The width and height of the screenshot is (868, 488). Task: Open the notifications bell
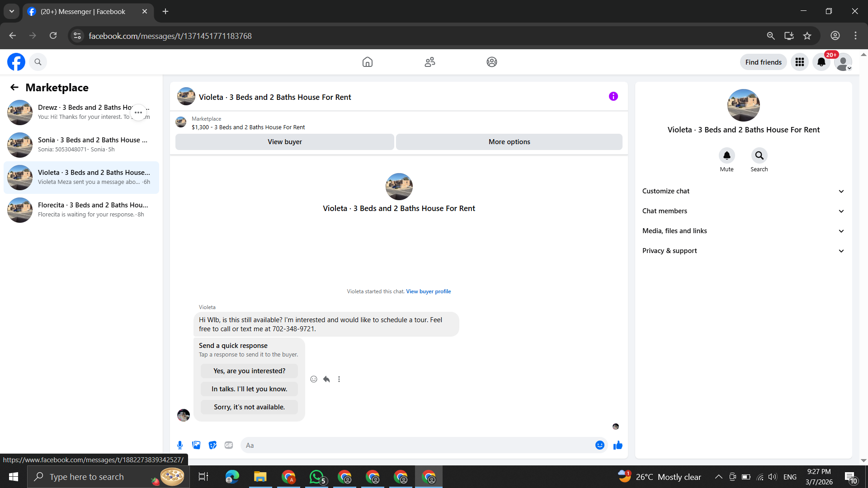821,62
